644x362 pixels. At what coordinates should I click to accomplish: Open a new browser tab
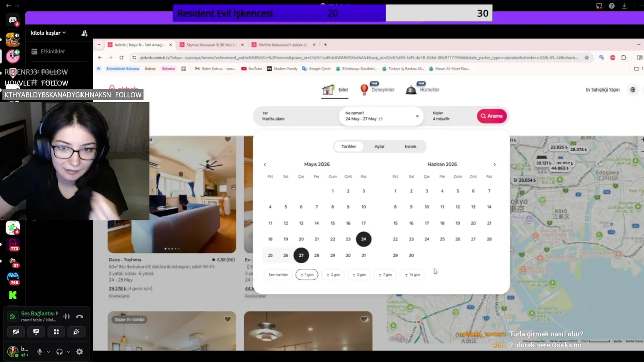[x=325, y=45]
